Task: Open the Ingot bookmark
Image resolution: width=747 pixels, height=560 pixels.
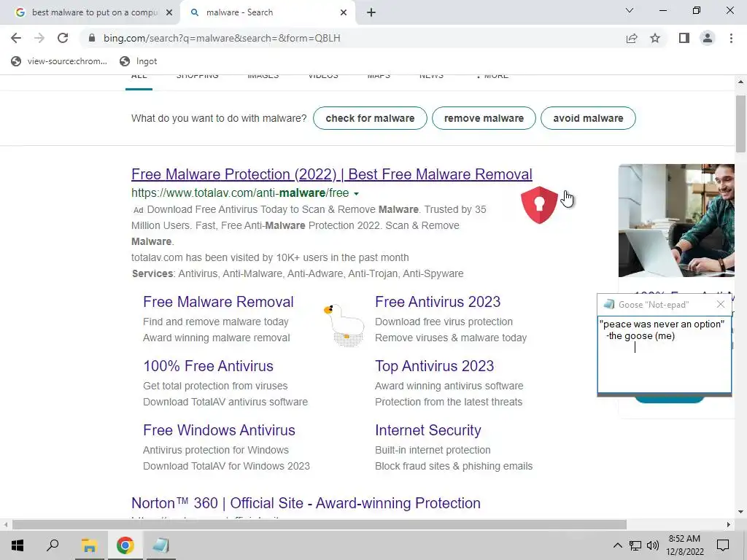Action: point(138,61)
